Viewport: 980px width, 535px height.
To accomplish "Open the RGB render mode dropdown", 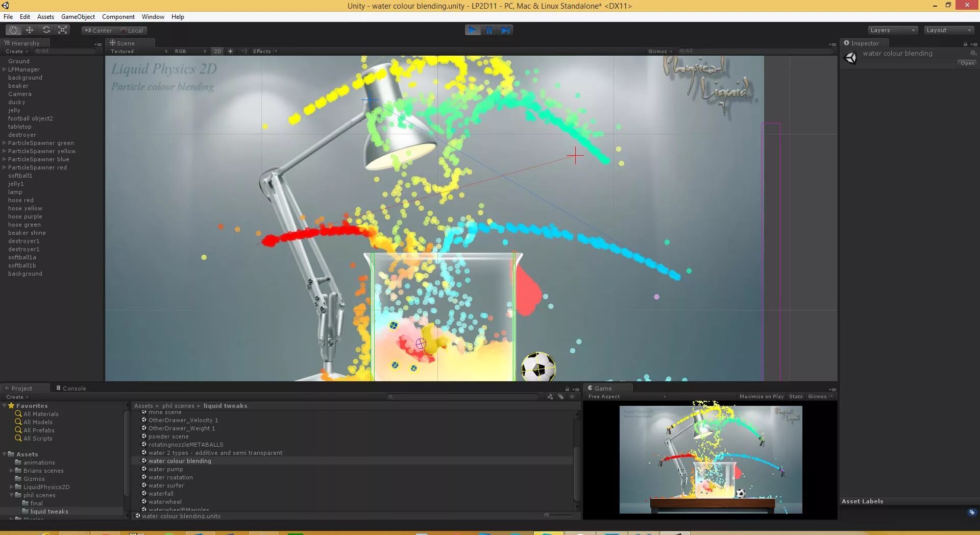I will (190, 51).
